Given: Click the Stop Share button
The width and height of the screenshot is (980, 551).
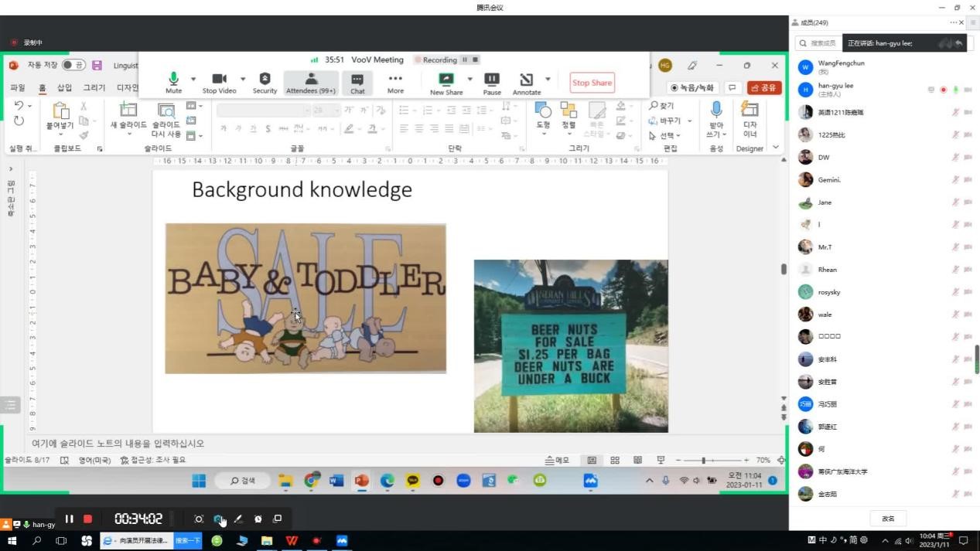Looking at the screenshot, I should tap(592, 83).
